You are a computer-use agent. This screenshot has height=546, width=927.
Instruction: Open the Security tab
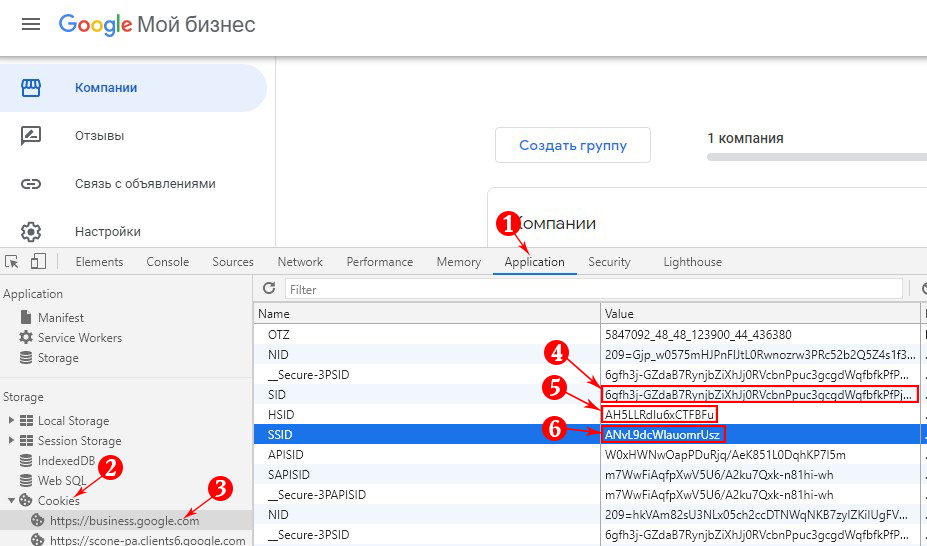click(609, 262)
